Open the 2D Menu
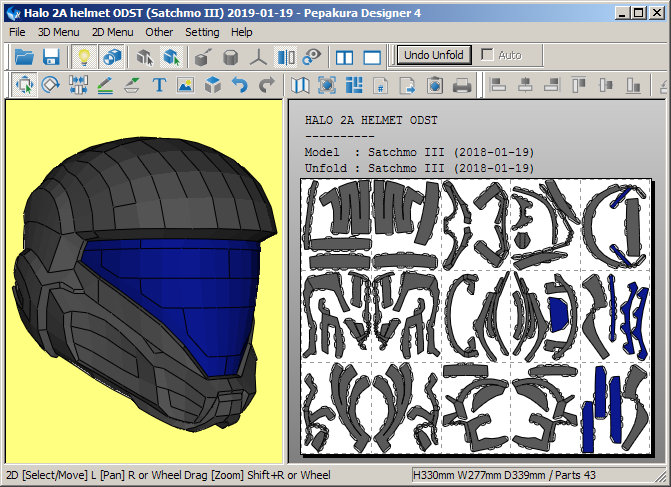 (x=112, y=32)
